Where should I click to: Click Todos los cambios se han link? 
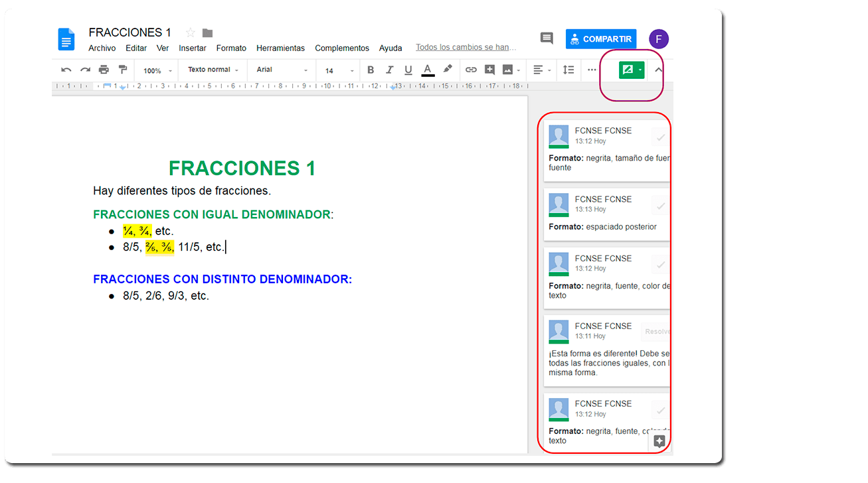pyautogui.click(x=466, y=47)
